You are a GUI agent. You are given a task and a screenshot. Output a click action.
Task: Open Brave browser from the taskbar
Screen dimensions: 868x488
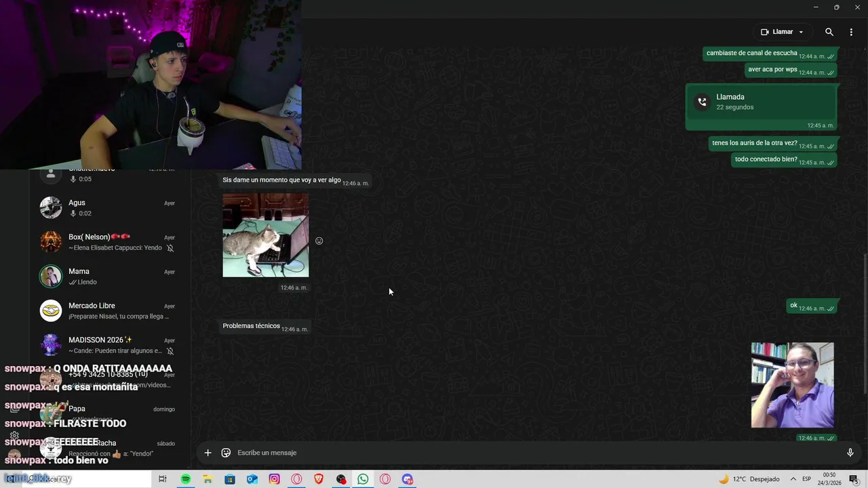(319, 479)
